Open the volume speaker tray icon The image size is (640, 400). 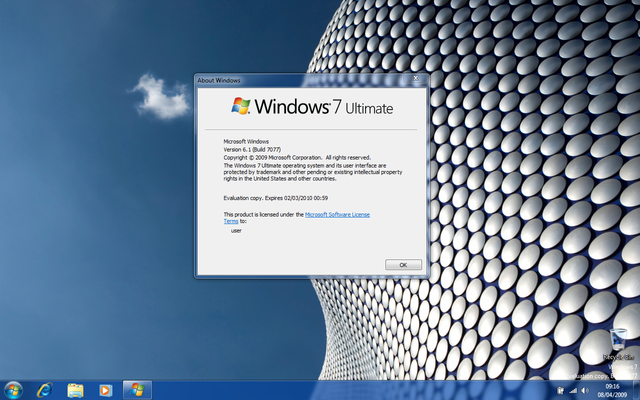[x=584, y=391]
